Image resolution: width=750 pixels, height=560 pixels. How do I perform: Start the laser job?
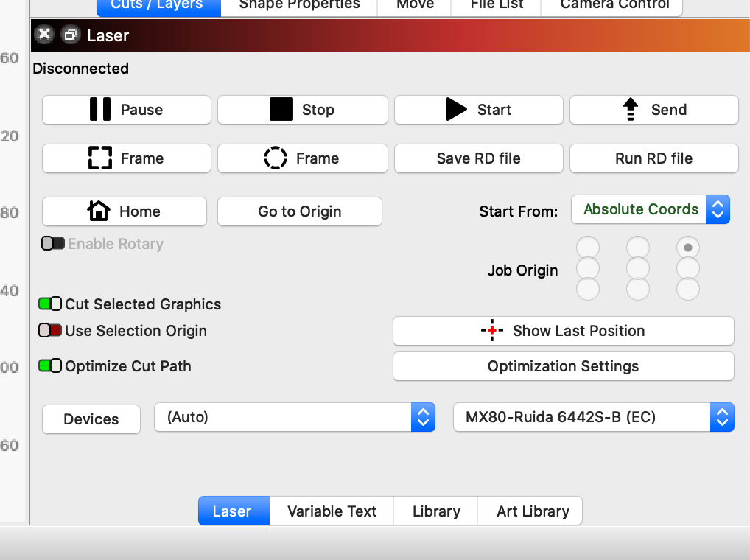tap(478, 110)
